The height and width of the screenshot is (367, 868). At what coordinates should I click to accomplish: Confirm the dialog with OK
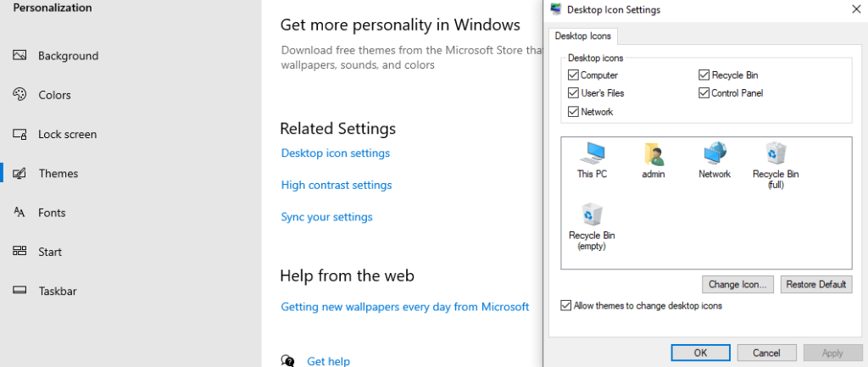[x=700, y=353]
